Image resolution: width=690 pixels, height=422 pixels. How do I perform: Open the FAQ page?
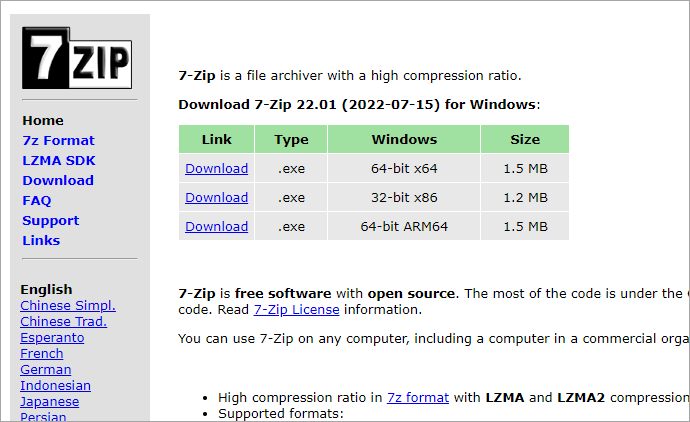[37, 200]
